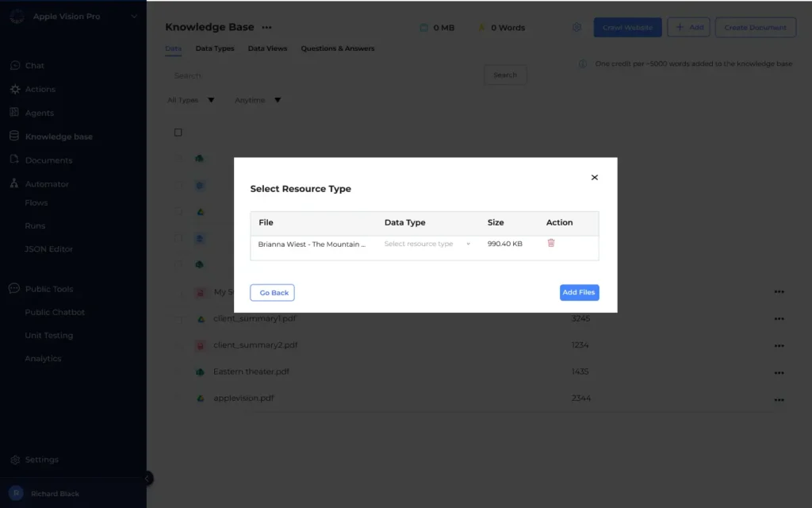
Task: Collapse the sidebar with the chevron handle
Action: [x=147, y=479]
